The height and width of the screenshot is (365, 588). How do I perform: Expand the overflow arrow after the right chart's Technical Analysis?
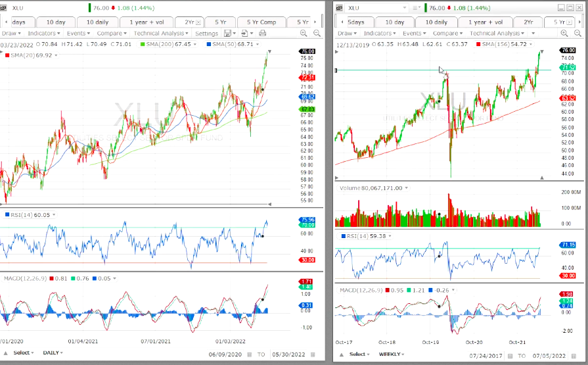[x=533, y=34]
